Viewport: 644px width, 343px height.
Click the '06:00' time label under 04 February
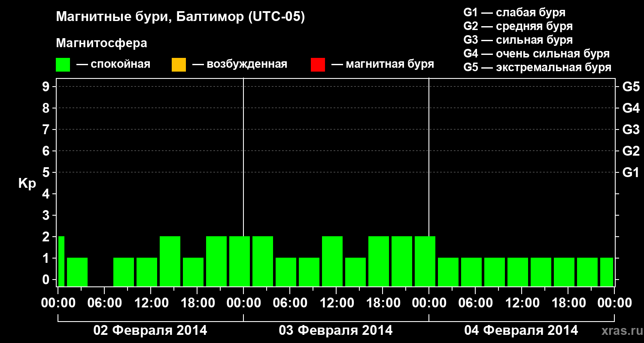point(475,303)
